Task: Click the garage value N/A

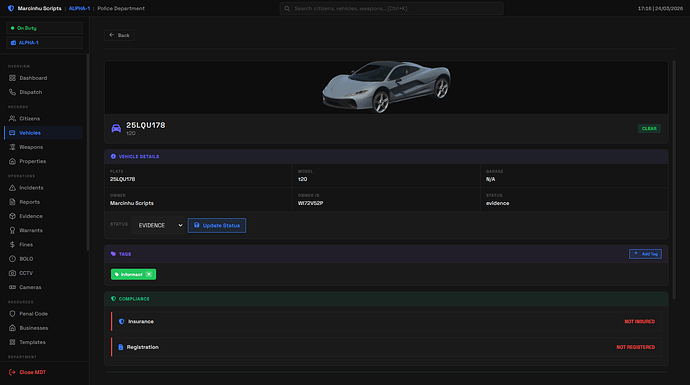Action: pyautogui.click(x=490, y=180)
